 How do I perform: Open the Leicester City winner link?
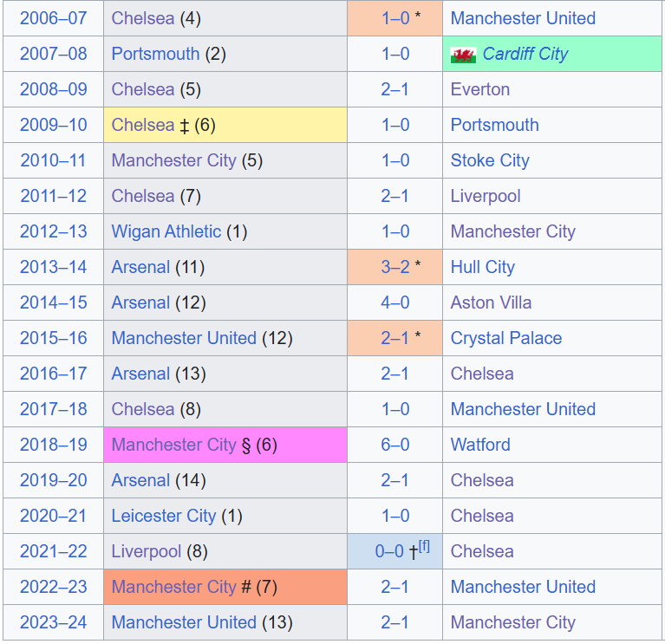tap(164, 516)
